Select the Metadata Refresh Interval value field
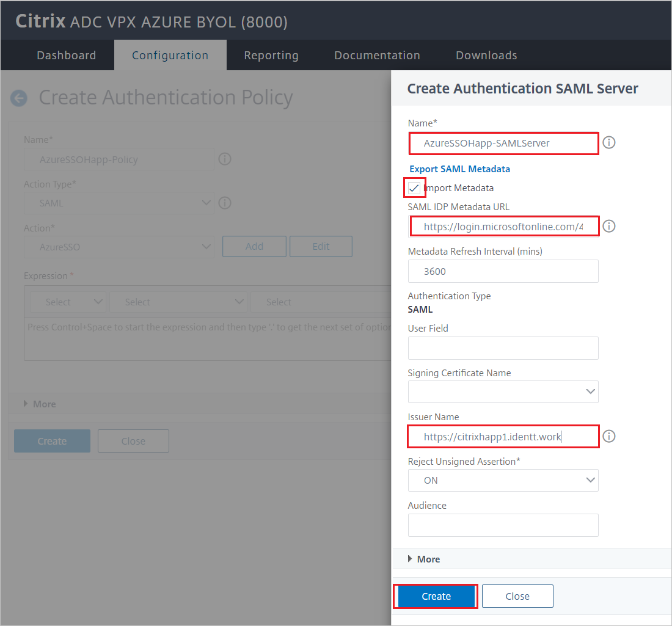Image resolution: width=672 pixels, height=626 pixels. coord(503,271)
